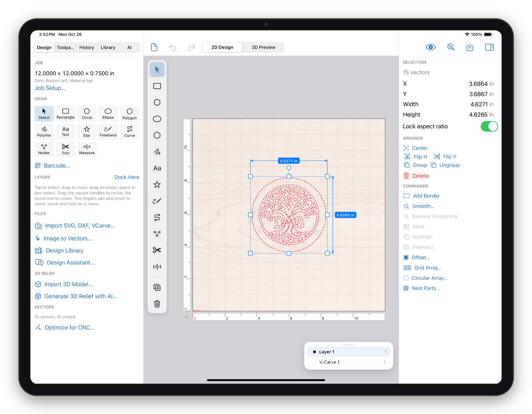Open the History tab

tap(87, 48)
